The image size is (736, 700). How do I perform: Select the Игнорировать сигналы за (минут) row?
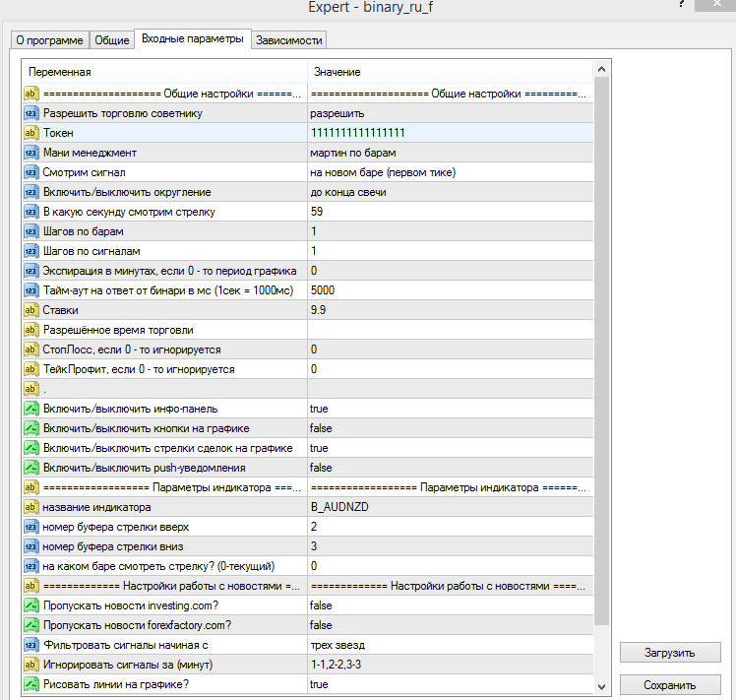click(x=308, y=665)
